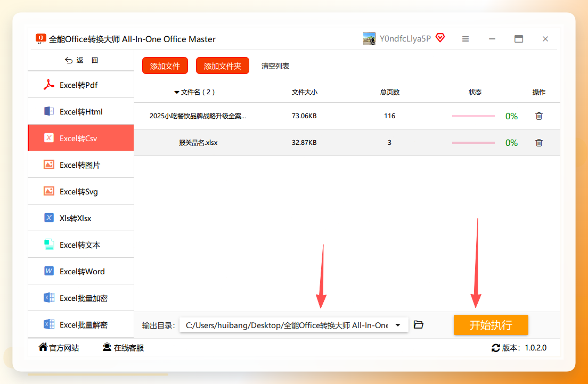588x384 pixels.
Task: Switch to Excel批量加密 label
Action: [x=84, y=298]
